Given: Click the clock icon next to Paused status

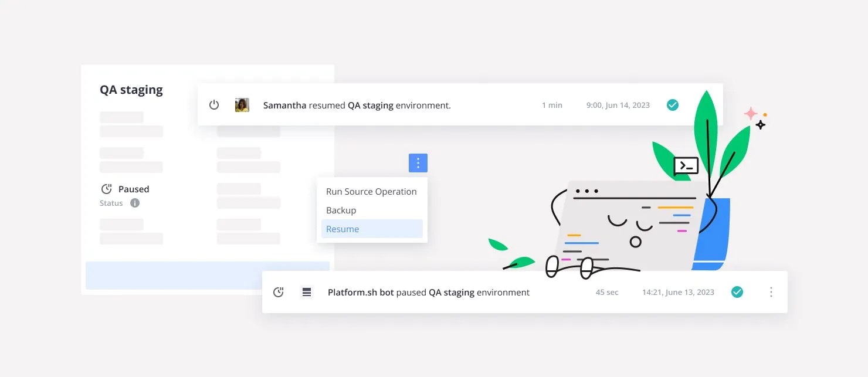Looking at the screenshot, I should pos(106,188).
